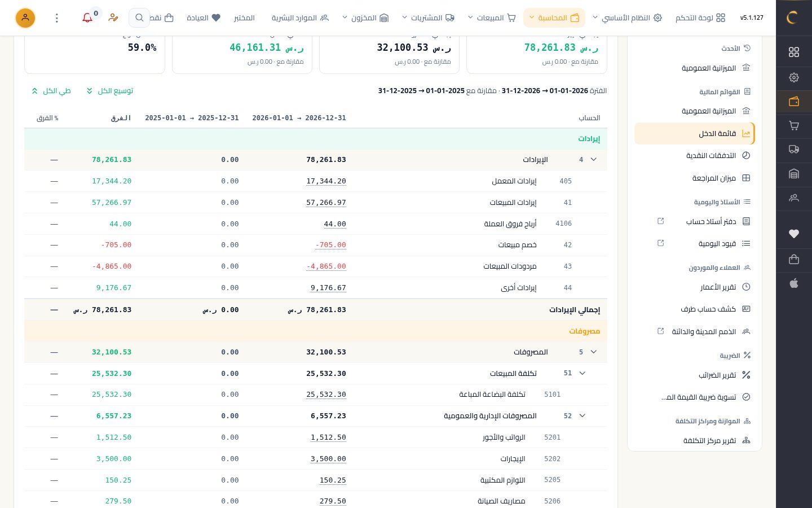Open the warehouse icon in dark sidebar
812x508 pixels.
794,174
